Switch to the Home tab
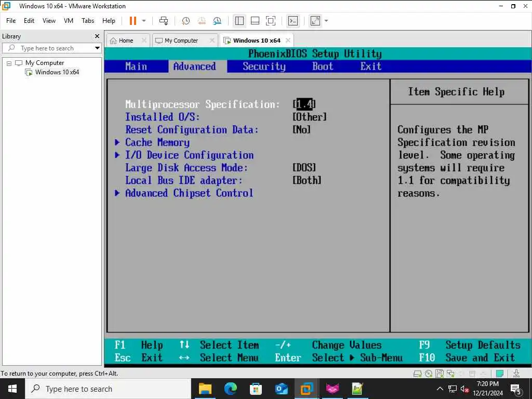 click(126, 41)
